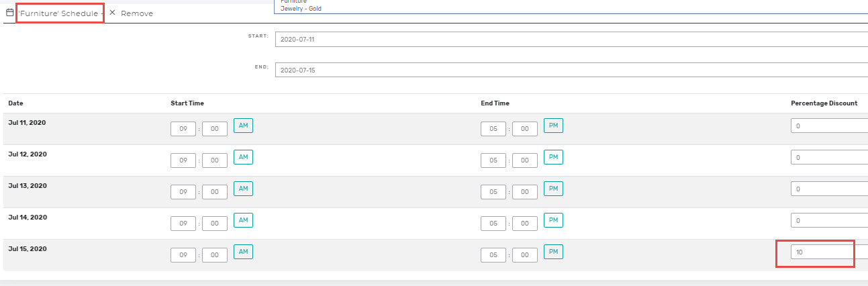Click end minute field for Jul 13
868x286 pixels.
point(525,192)
